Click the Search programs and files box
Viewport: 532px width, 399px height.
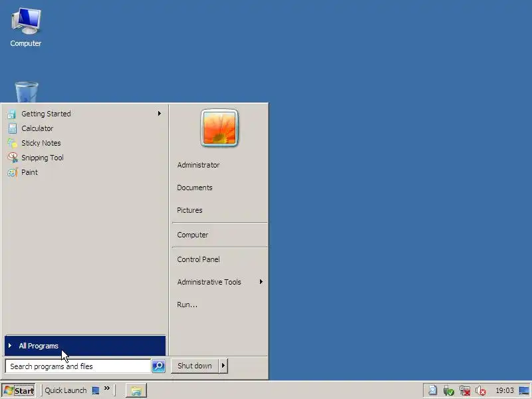tap(78, 366)
